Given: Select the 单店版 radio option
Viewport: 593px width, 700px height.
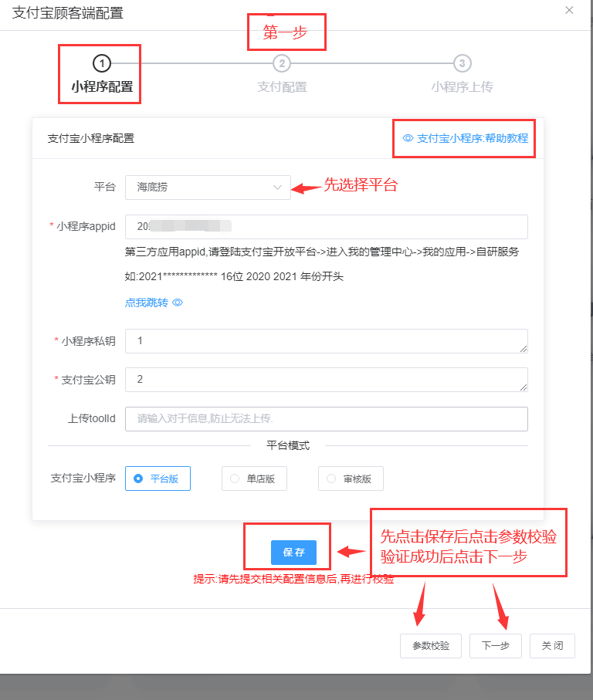Looking at the screenshot, I should [254, 479].
